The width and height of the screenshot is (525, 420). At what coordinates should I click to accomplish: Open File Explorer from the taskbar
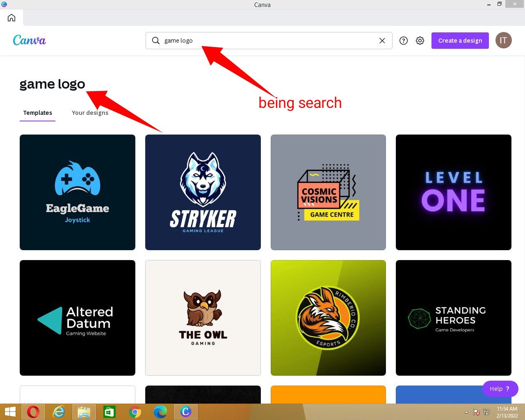point(84,412)
